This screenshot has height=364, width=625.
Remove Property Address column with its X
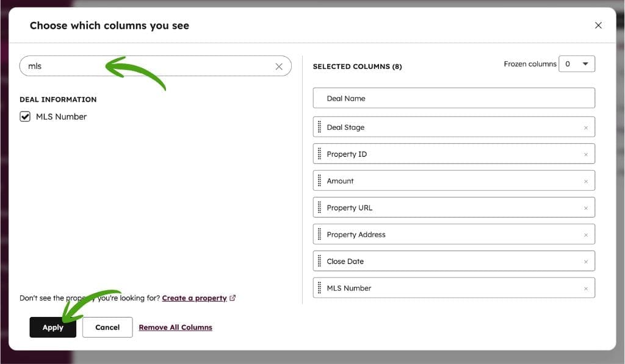[x=585, y=235]
